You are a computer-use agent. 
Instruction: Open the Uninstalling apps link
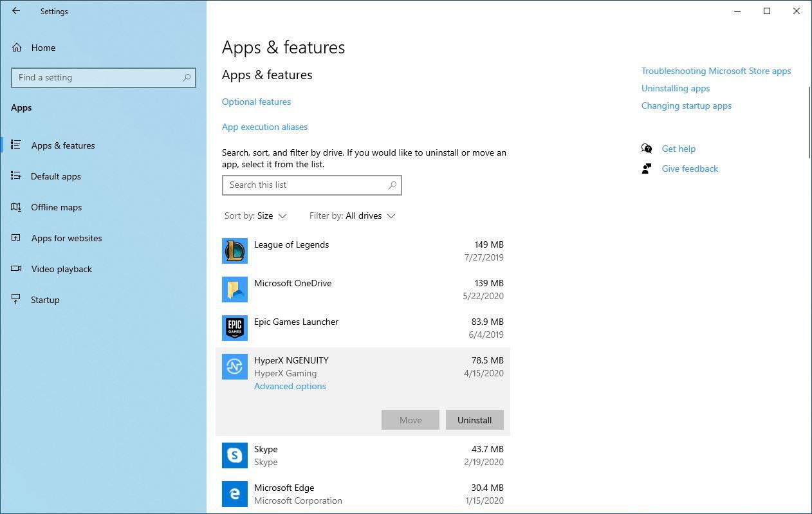676,88
